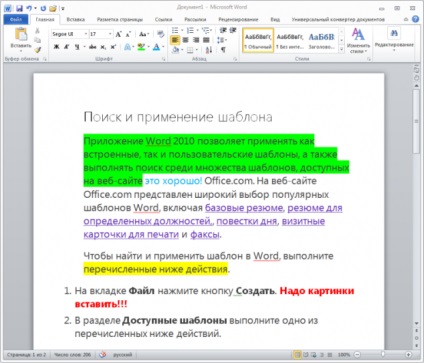Toggle align left paragraph button
Screen dimensions: 424x363
pyautogui.click(x=175, y=40)
